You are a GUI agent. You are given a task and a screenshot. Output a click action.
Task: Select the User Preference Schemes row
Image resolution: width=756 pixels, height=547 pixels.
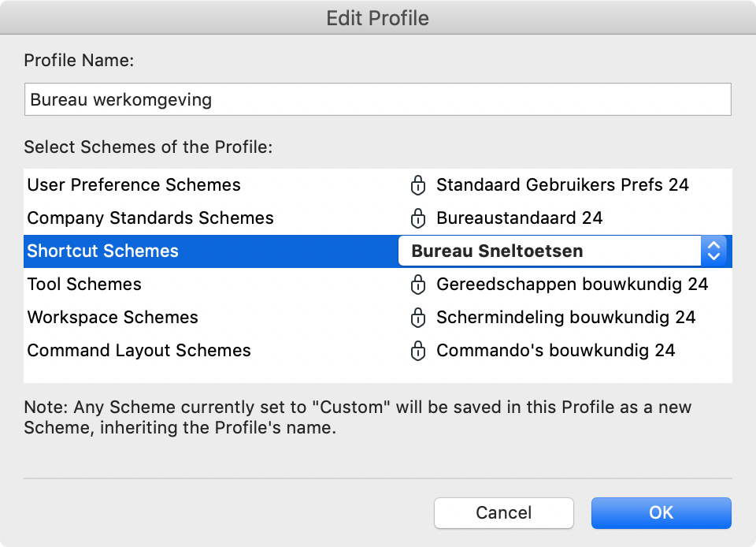(378, 185)
